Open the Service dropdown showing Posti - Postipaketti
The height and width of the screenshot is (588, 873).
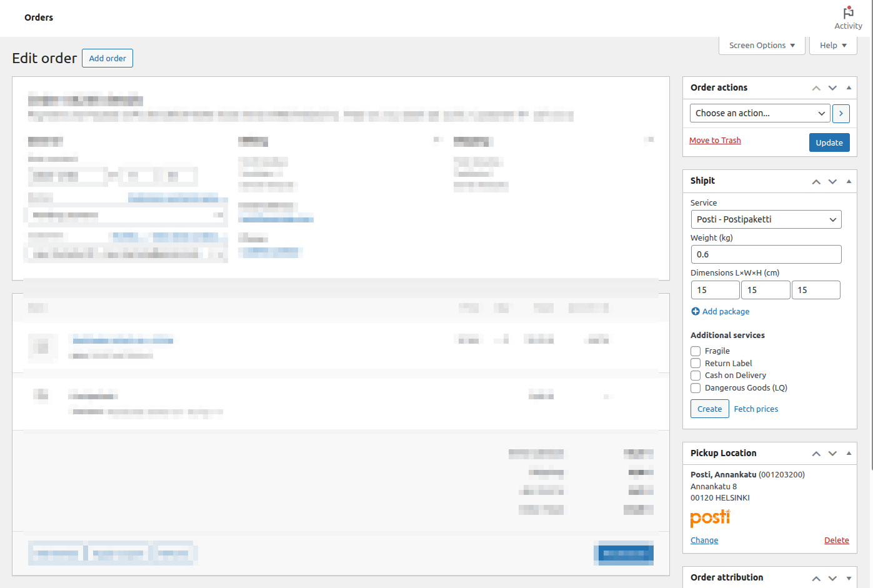(766, 219)
